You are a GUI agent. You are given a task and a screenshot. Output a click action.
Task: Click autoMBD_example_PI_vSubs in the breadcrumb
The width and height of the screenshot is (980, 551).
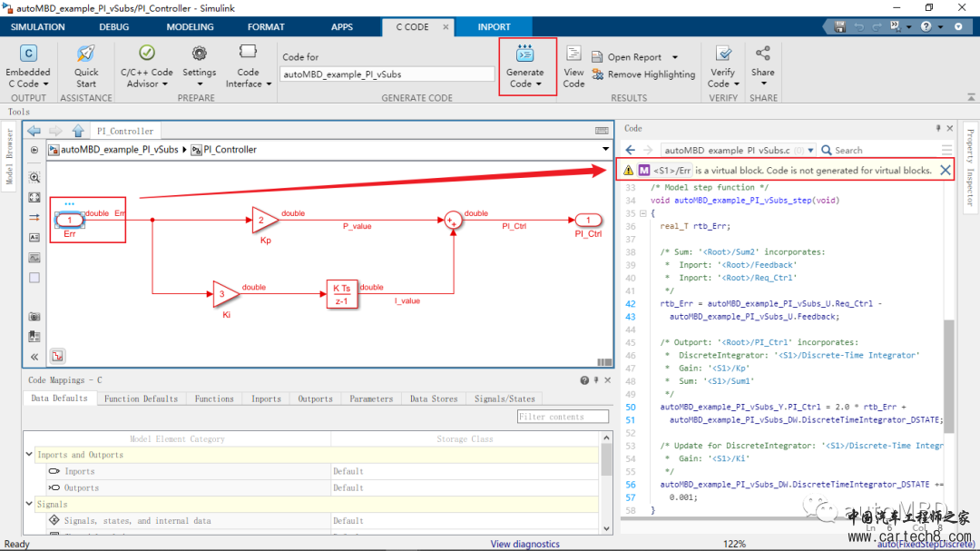coord(120,150)
